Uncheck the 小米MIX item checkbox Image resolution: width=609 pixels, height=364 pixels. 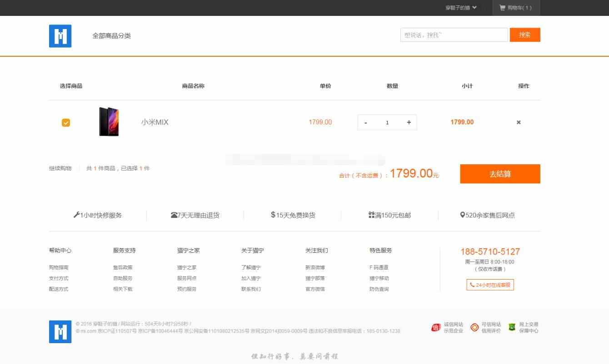coord(66,123)
